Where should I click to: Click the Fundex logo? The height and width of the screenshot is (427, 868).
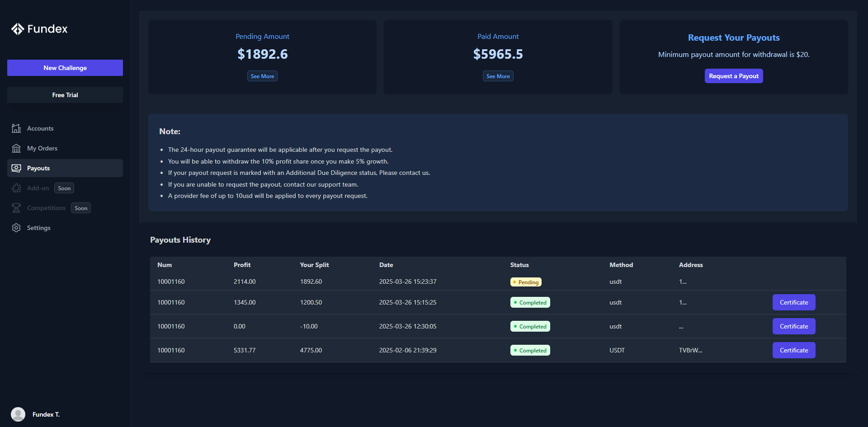pos(39,28)
